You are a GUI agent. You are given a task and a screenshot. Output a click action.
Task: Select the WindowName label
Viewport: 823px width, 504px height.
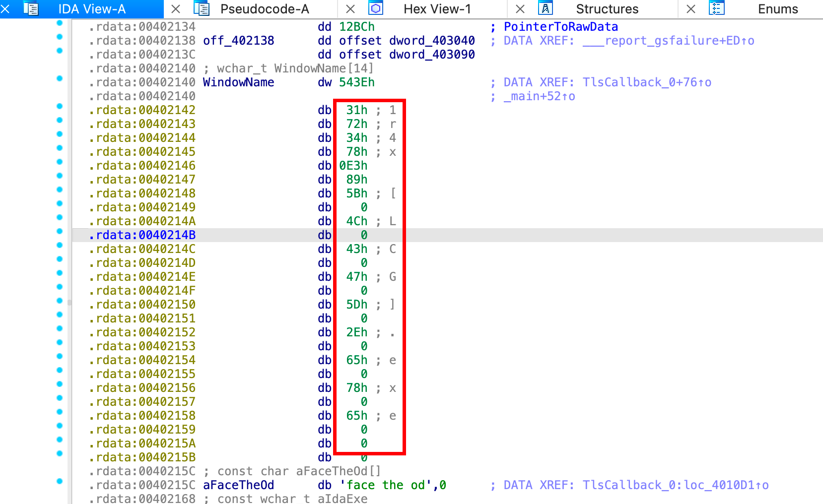[x=239, y=82]
